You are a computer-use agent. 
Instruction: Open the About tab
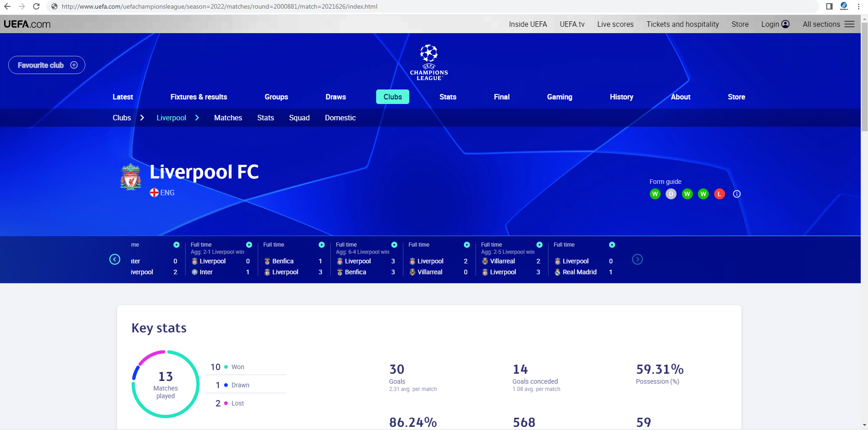[x=681, y=97]
